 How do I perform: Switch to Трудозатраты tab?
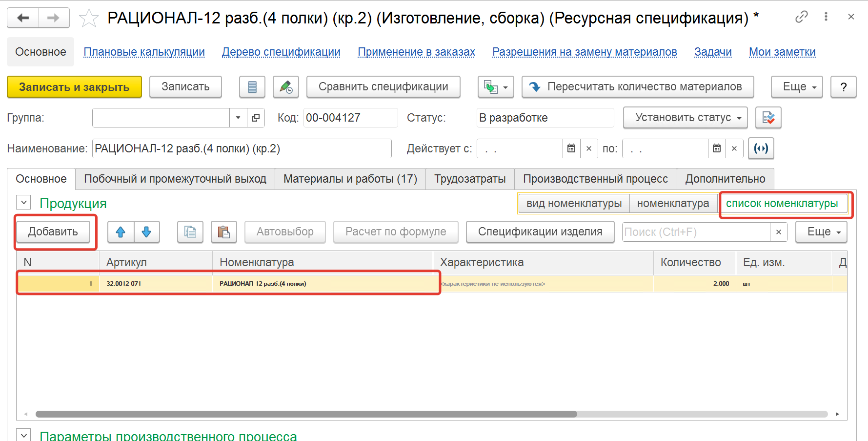(470, 179)
